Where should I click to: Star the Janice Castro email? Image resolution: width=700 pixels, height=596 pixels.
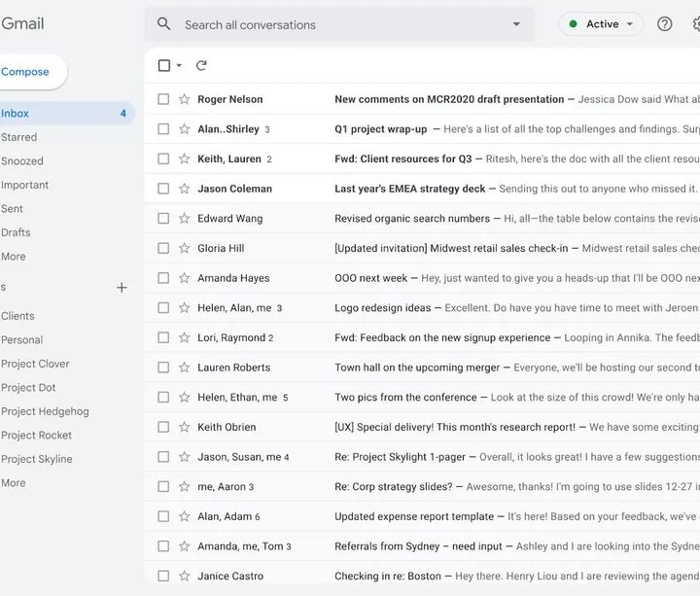(185, 576)
